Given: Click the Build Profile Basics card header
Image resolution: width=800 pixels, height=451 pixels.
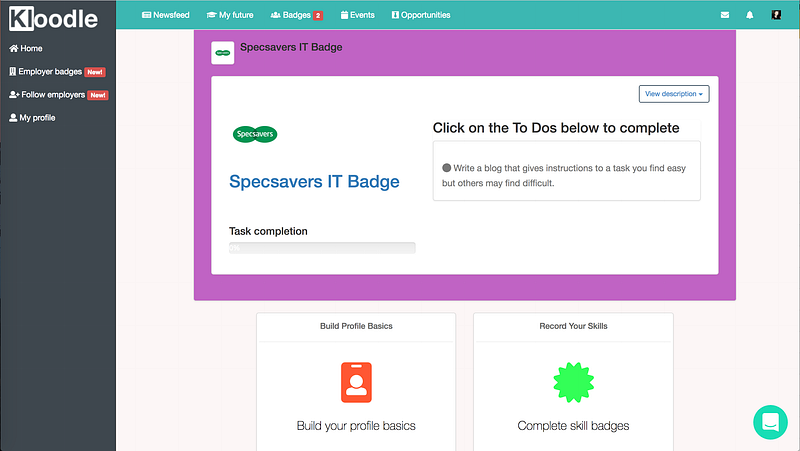Looking at the screenshot, I should click(356, 326).
